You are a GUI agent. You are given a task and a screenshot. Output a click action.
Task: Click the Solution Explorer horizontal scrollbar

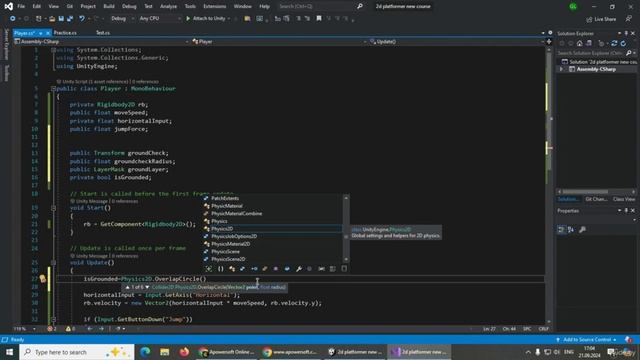pyautogui.click(x=596, y=191)
